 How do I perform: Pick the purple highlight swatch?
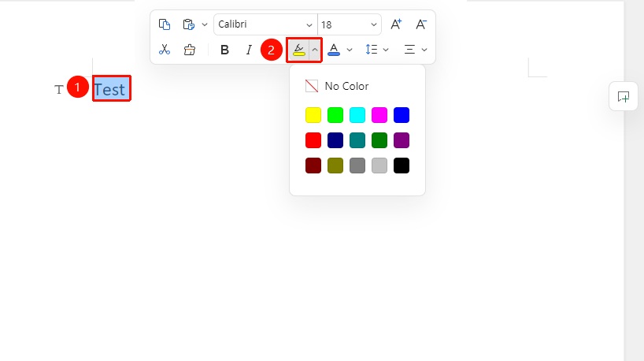[402, 140]
